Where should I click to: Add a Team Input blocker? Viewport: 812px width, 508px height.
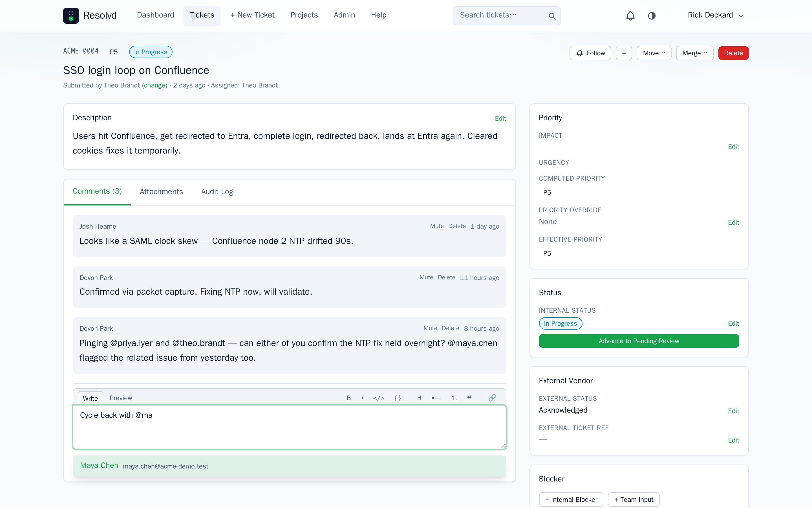634,500
